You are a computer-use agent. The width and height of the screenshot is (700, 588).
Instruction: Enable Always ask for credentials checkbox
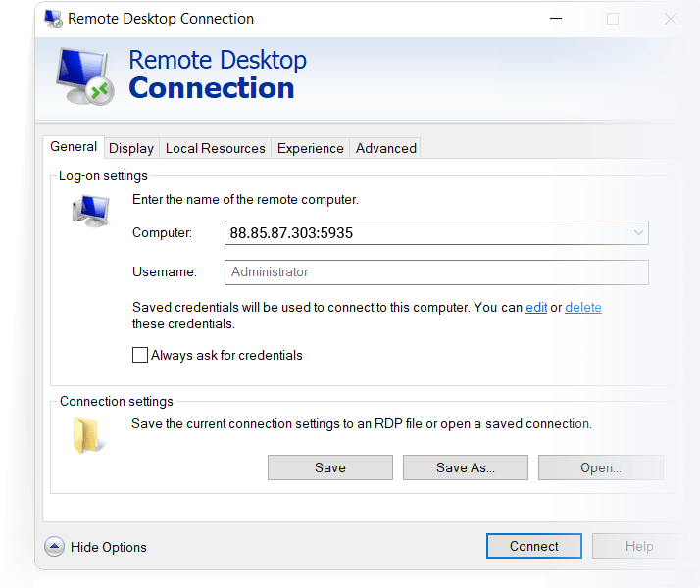tap(140, 355)
